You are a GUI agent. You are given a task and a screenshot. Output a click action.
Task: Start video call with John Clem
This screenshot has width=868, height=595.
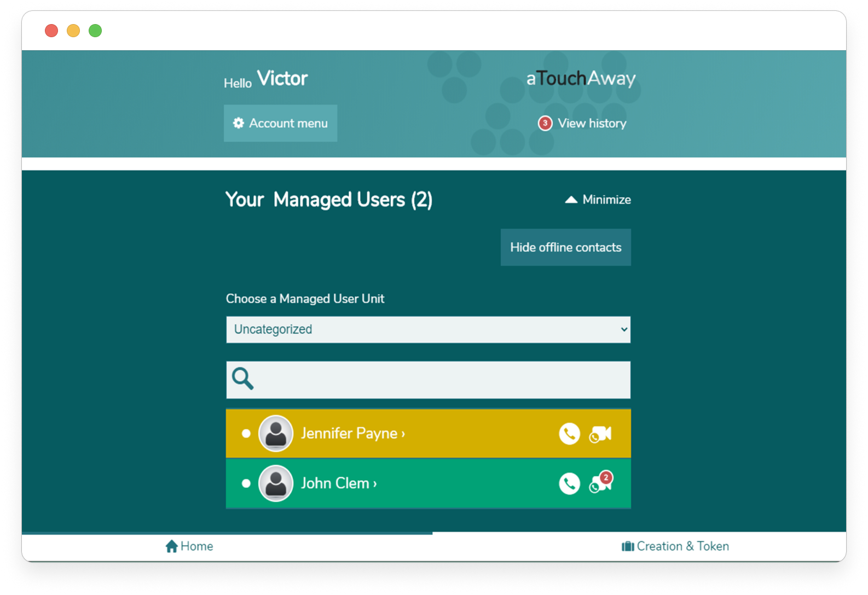coord(600,483)
